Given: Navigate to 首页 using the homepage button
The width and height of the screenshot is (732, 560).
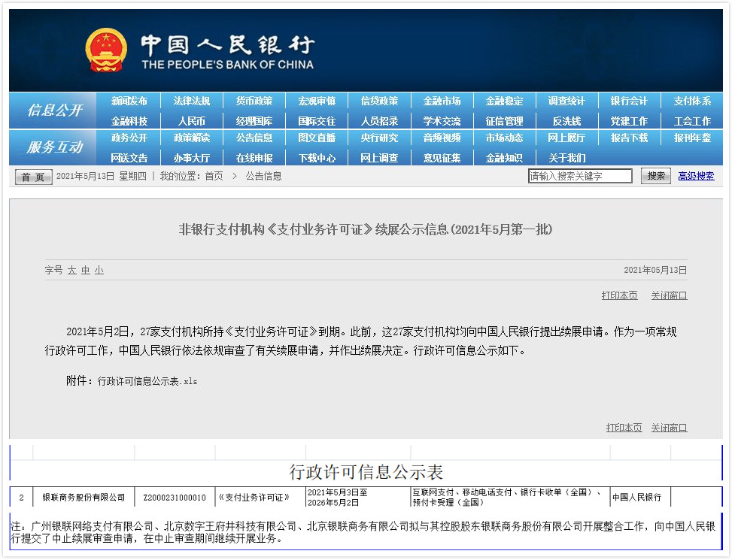Looking at the screenshot, I should tap(32, 176).
